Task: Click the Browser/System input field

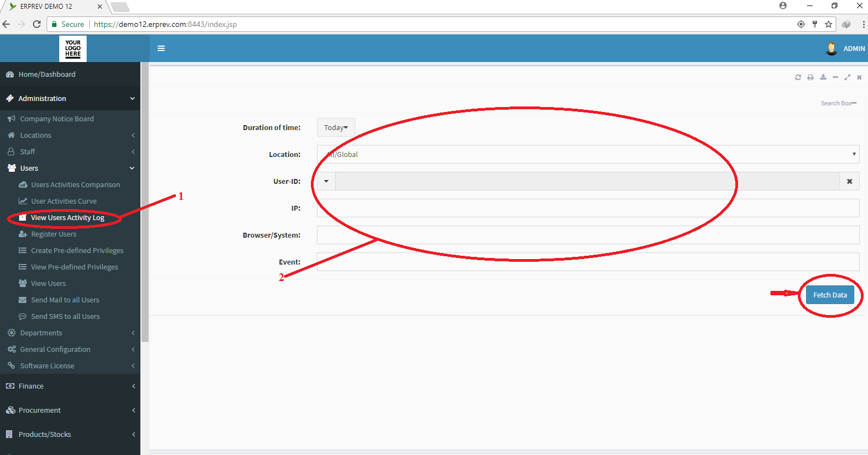Action: [588, 235]
